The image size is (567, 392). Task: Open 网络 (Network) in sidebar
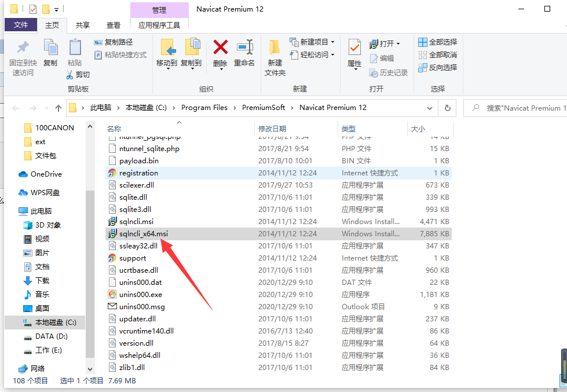[31, 368]
